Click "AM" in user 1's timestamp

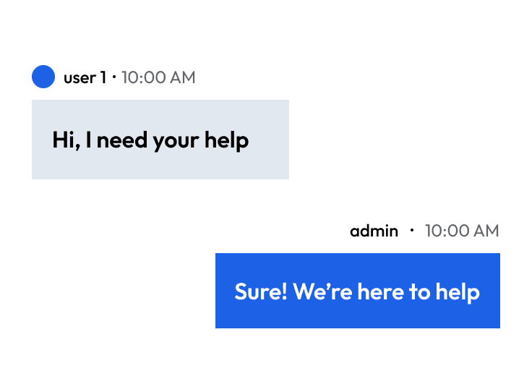click(181, 77)
